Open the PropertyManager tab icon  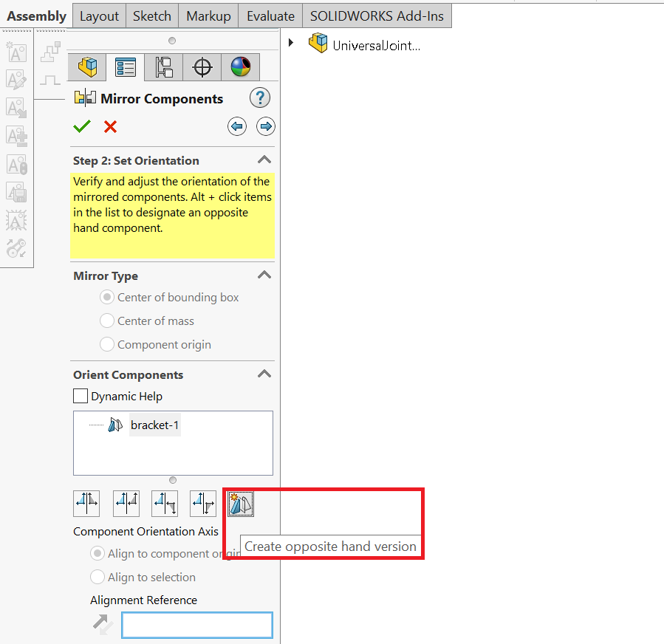(126, 67)
